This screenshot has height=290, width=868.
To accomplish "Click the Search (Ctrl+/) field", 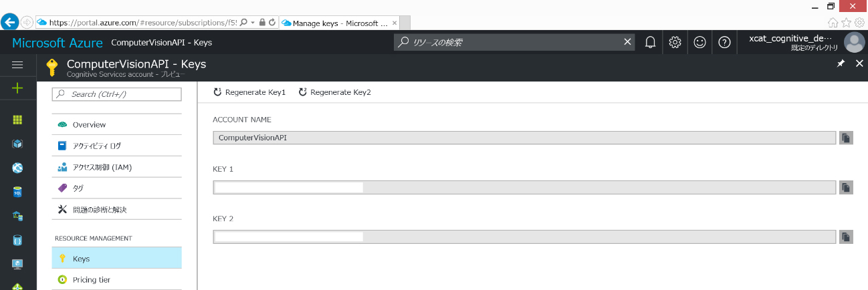I will tap(117, 94).
